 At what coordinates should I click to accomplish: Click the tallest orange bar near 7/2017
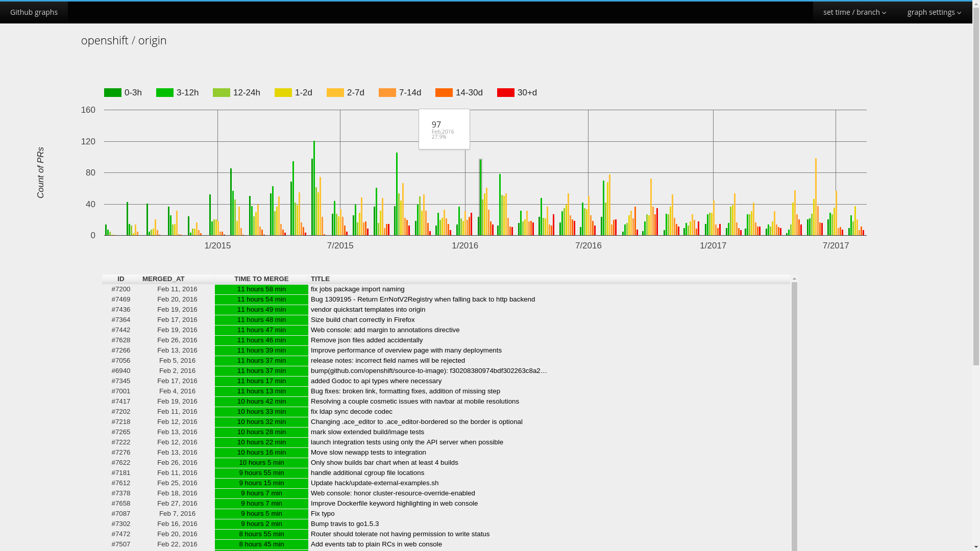point(816,196)
